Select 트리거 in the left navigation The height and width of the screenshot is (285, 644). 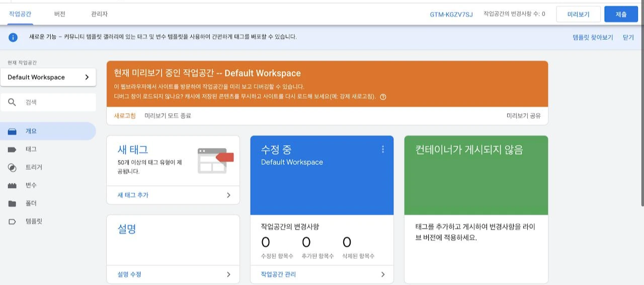pos(48,167)
